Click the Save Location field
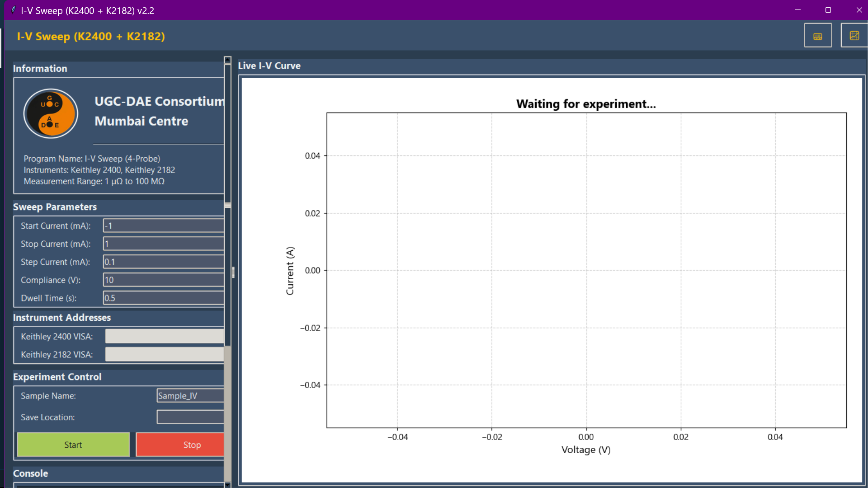 [x=190, y=417]
